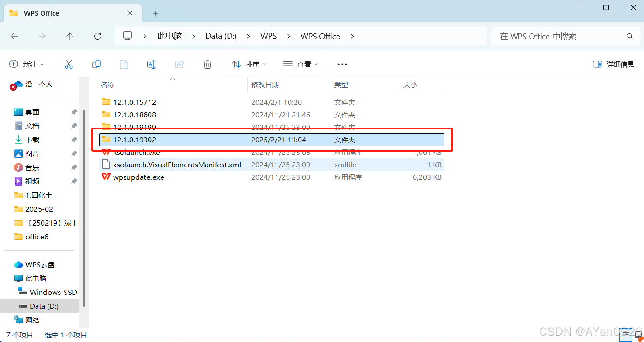Select 沿 - 个人 OneDrive entry
The width and height of the screenshot is (644, 342).
coord(39,85)
